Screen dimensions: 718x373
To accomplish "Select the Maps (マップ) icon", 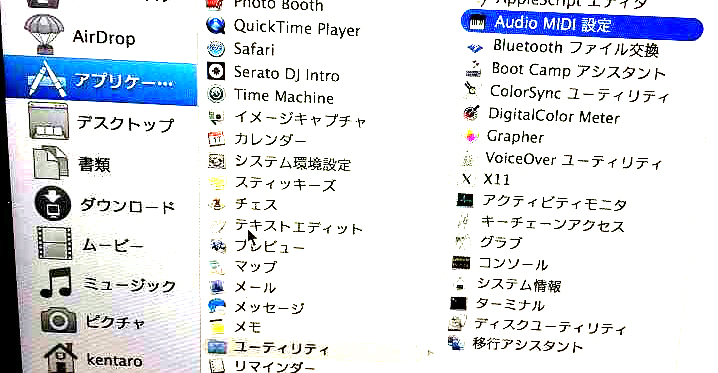I will click(x=217, y=266).
